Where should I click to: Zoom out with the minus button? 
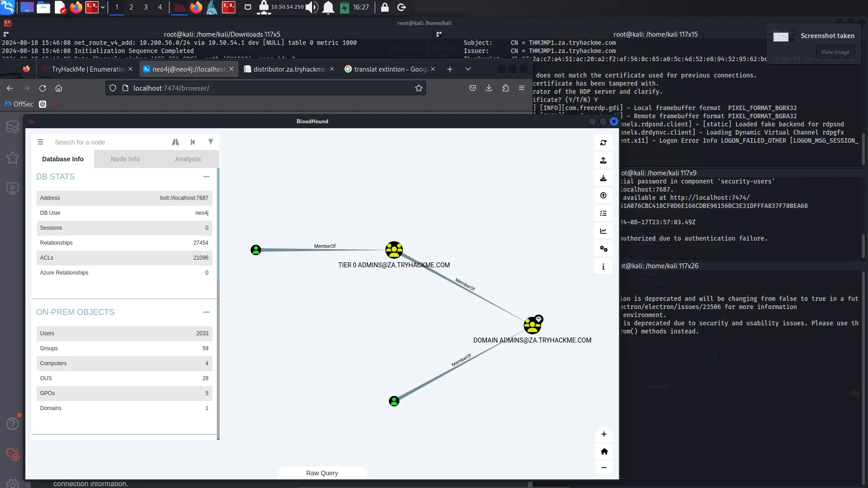604,468
